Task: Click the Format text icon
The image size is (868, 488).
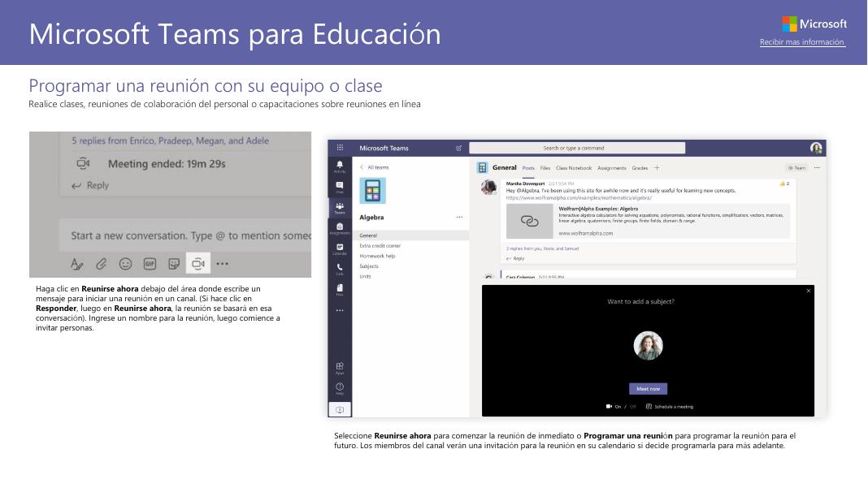Action: [x=76, y=264]
